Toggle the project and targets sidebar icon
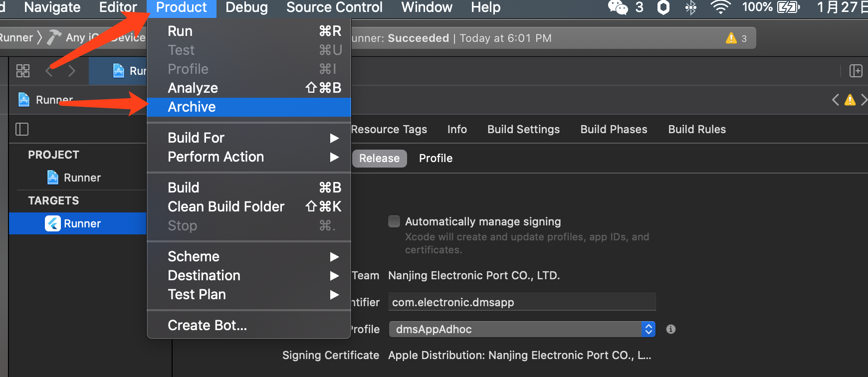 click(x=22, y=129)
